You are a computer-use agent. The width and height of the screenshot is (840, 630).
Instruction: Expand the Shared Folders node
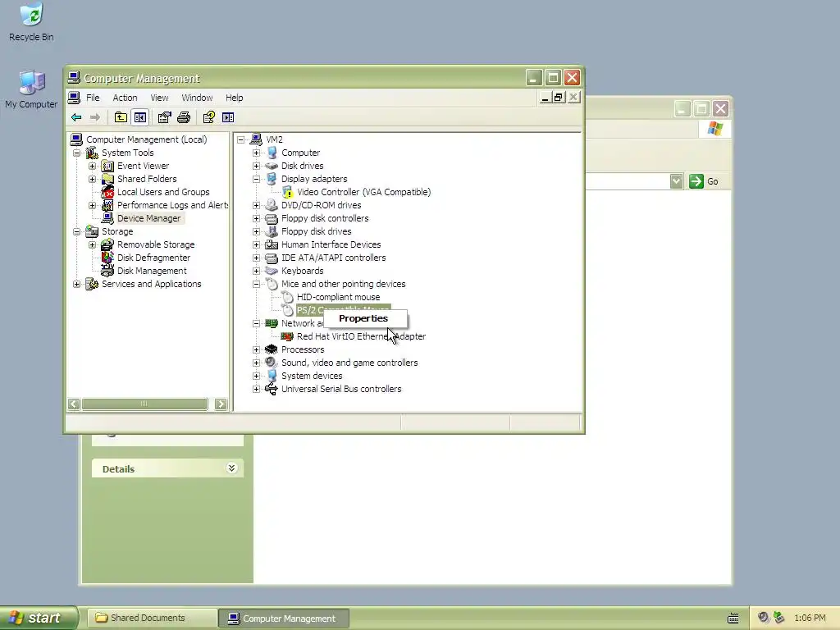click(92, 179)
